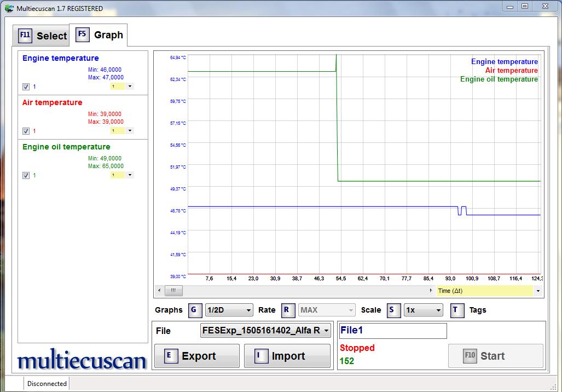Click the File1 name input field
Screen dimensions: 562x392
392,331
